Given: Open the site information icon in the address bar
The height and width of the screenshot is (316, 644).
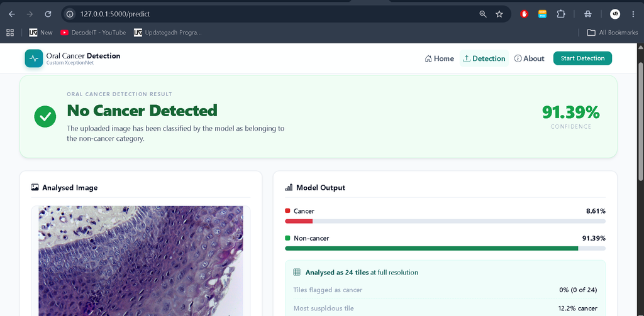Looking at the screenshot, I should coord(70,14).
